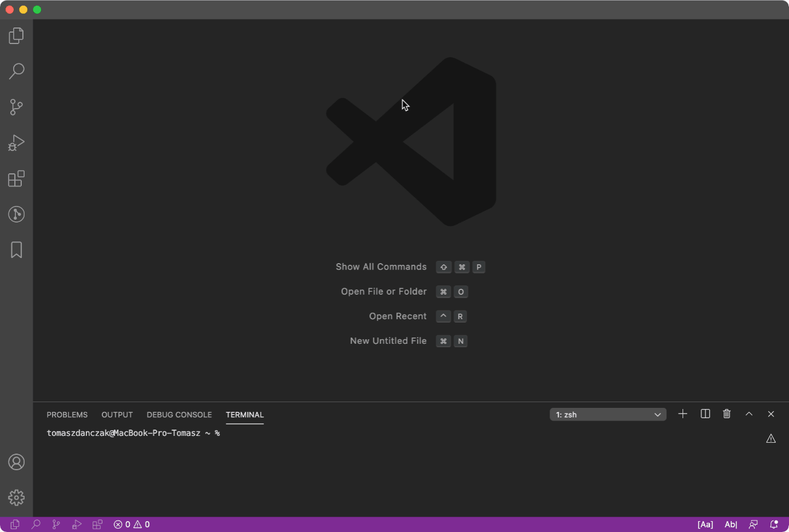The image size is (789, 532).
Task: Open the Accounts menu icon
Action: pyautogui.click(x=16, y=462)
